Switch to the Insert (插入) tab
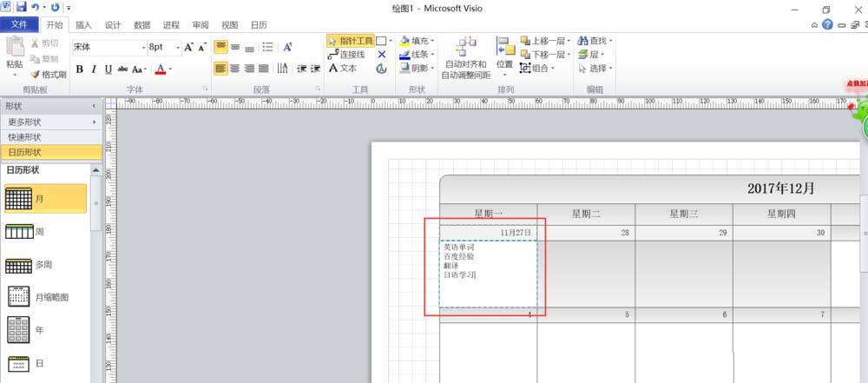 click(x=83, y=25)
